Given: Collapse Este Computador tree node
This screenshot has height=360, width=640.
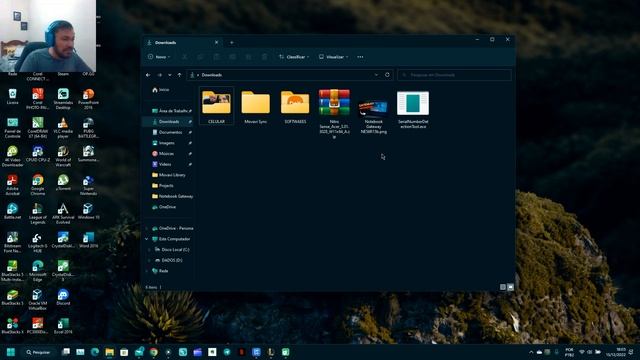Looking at the screenshot, I should click(147, 239).
